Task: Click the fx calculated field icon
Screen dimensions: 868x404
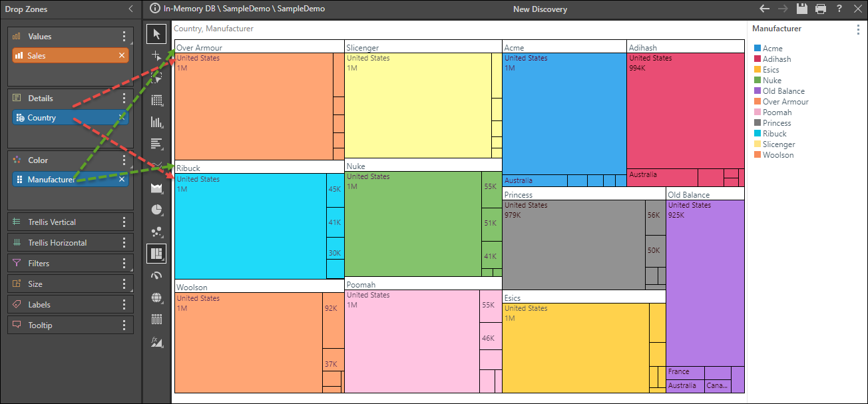Action: 157,341
